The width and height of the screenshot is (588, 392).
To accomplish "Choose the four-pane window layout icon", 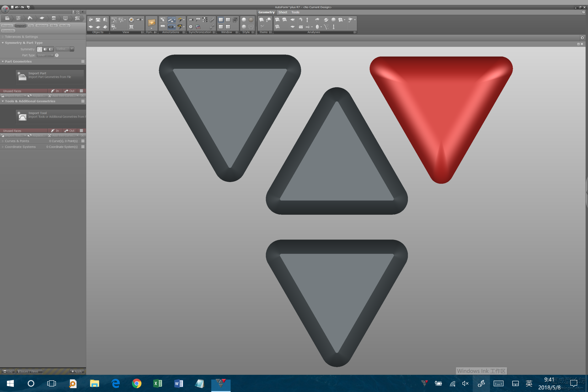I will point(228,27).
